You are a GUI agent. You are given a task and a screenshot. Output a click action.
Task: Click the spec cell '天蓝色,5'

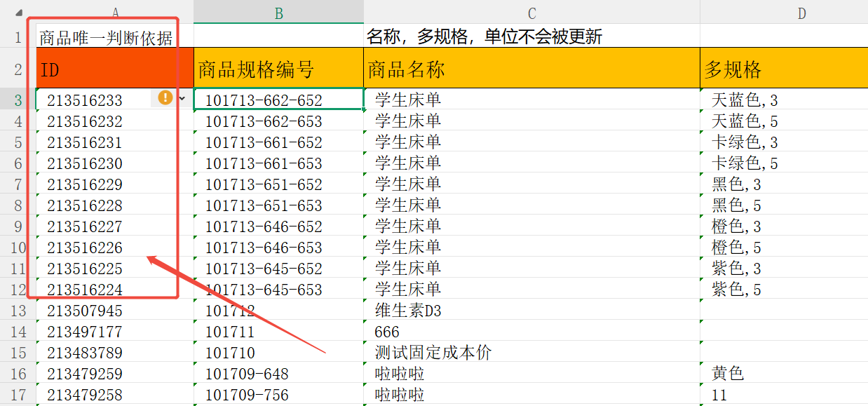(x=745, y=121)
